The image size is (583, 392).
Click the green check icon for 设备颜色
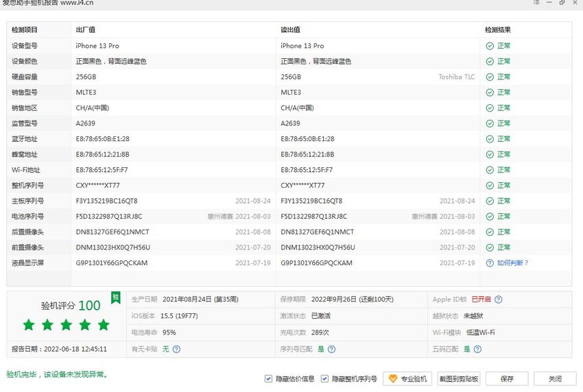pyautogui.click(x=490, y=61)
